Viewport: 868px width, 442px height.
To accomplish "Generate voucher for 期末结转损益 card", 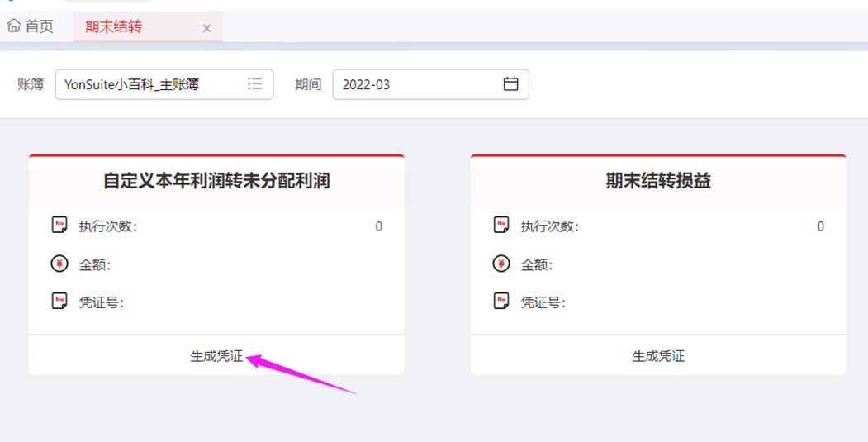I will [x=658, y=356].
